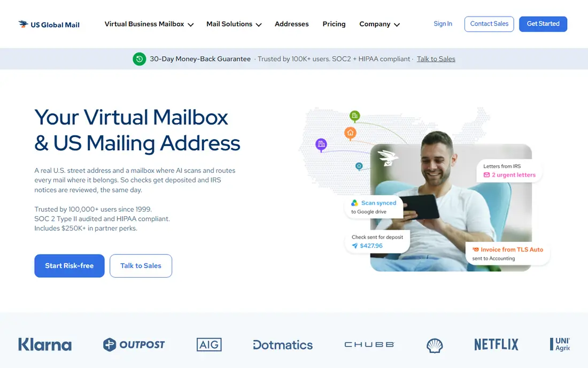
Task: Expand the Virtual Business Mailbox menu
Action: [x=149, y=24]
